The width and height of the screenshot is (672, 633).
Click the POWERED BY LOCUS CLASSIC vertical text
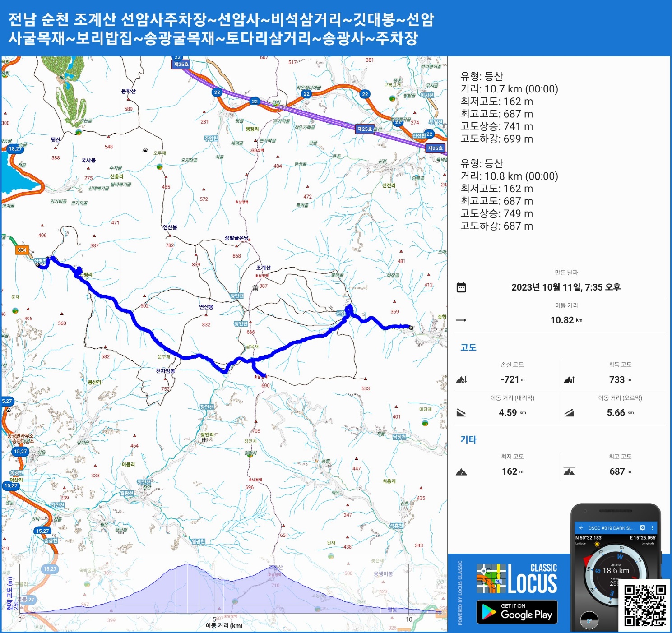tap(460, 593)
